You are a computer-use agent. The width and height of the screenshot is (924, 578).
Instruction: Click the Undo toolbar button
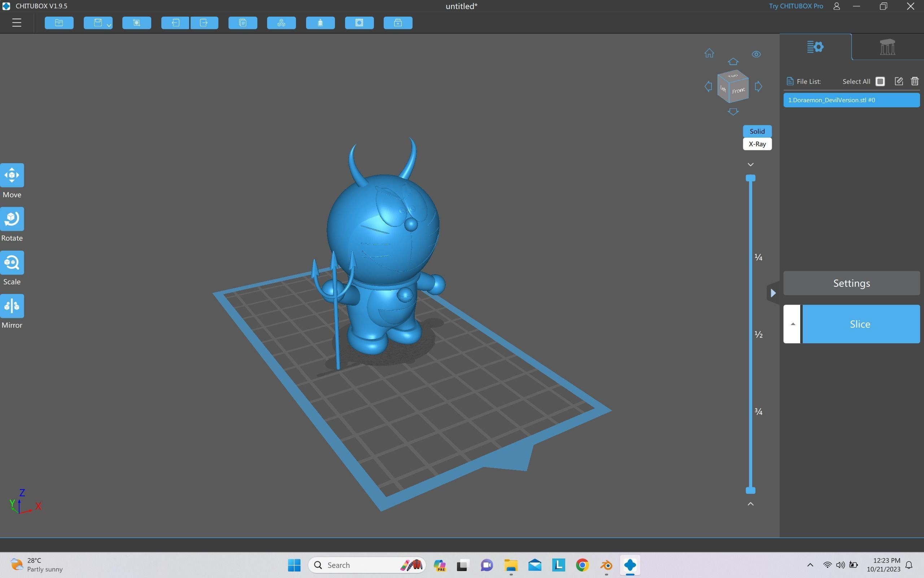(175, 23)
